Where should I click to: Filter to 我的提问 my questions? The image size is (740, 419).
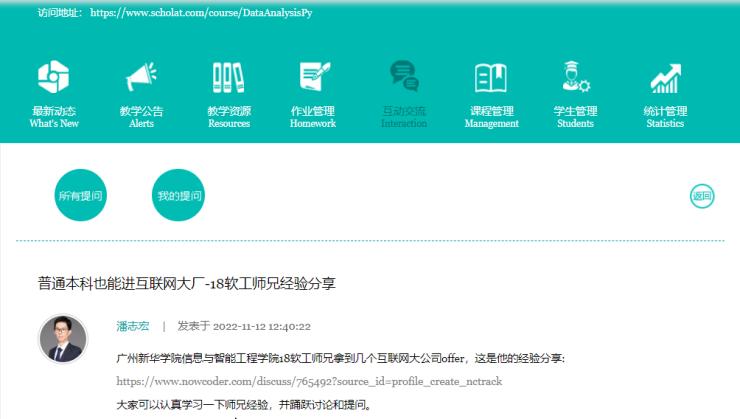[180, 196]
